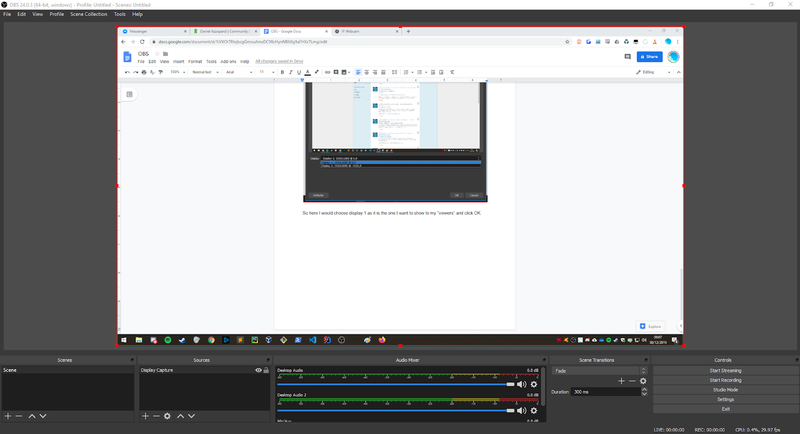The height and width of the screenshot is (434, 800).
Task: Hide Display Capture source via eye icon
Action: click(x=258, y=370)
